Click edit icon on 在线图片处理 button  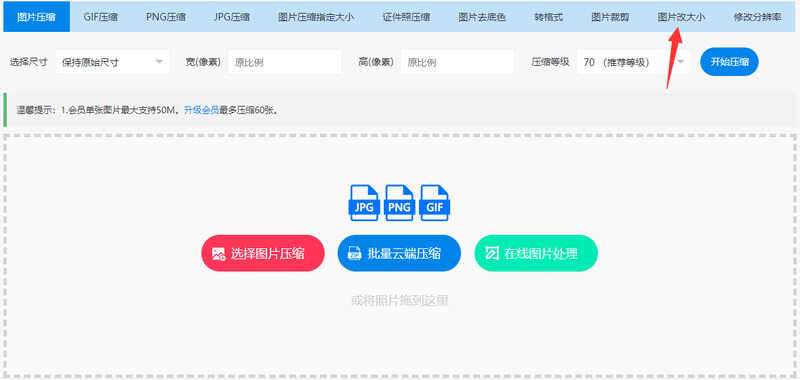click(492, 254)
